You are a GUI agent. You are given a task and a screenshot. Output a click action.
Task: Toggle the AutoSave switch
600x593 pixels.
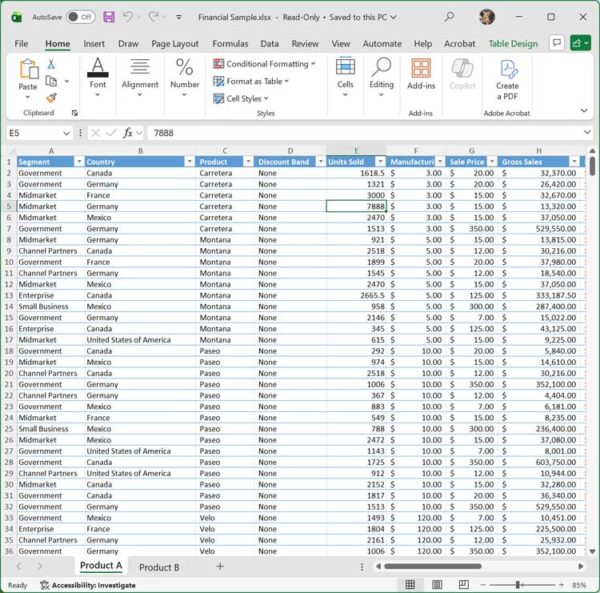(x=81, y=17)
